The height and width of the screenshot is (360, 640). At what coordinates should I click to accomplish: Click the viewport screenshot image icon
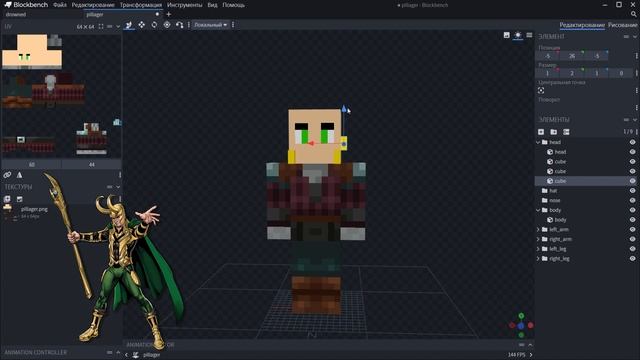pyautogui.click(x=507, y=35)
